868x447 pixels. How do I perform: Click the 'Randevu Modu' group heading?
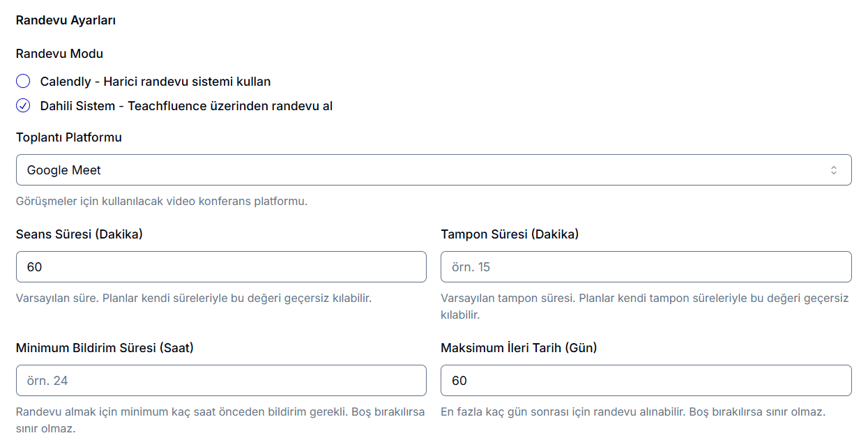point(59,54)
